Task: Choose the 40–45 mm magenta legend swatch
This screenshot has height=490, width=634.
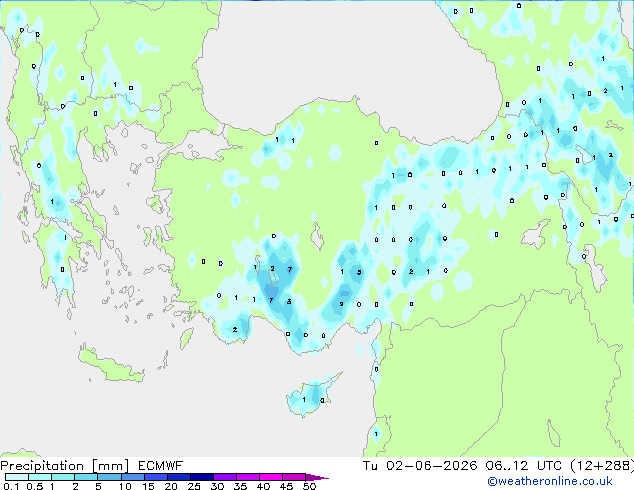Action: 271,477
